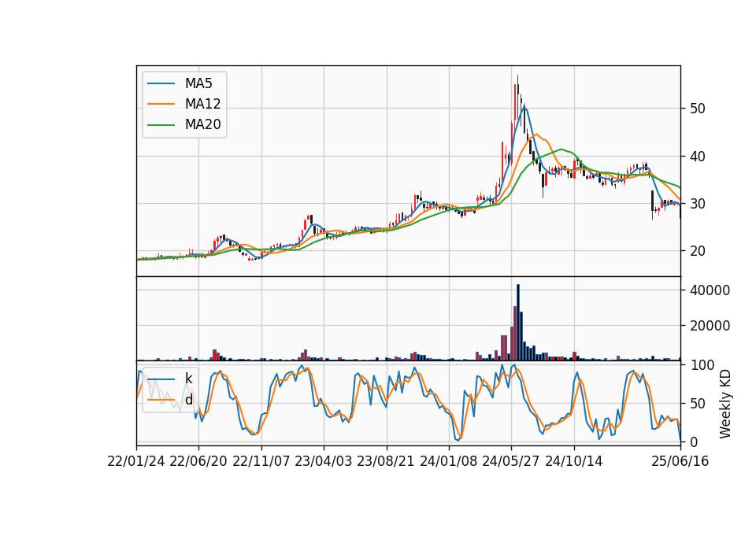This screenshot has width=756, height=543.
Task: Click the 24/01/08 date label
Action: (x=448, y=461)
